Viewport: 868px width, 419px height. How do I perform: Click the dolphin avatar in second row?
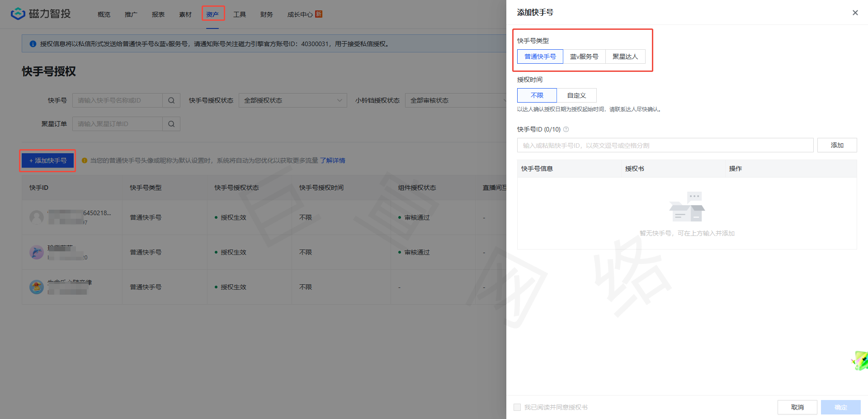(x=37, y=252)
